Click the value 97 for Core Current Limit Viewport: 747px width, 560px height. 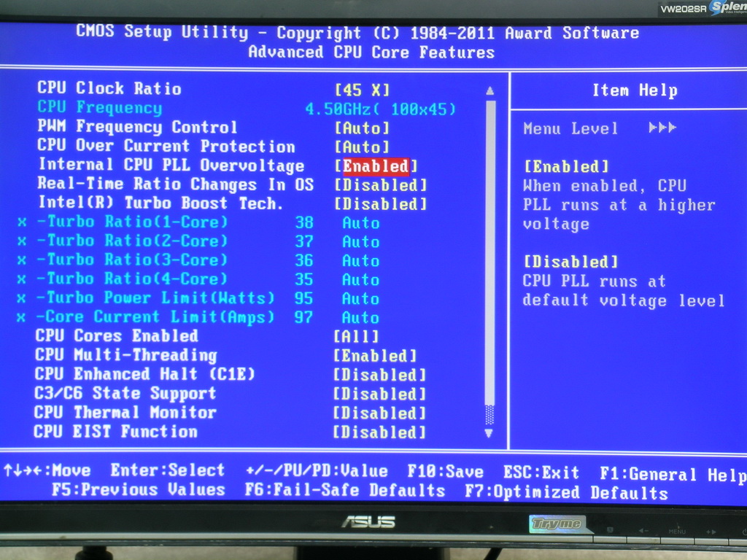tap(304, 318)
